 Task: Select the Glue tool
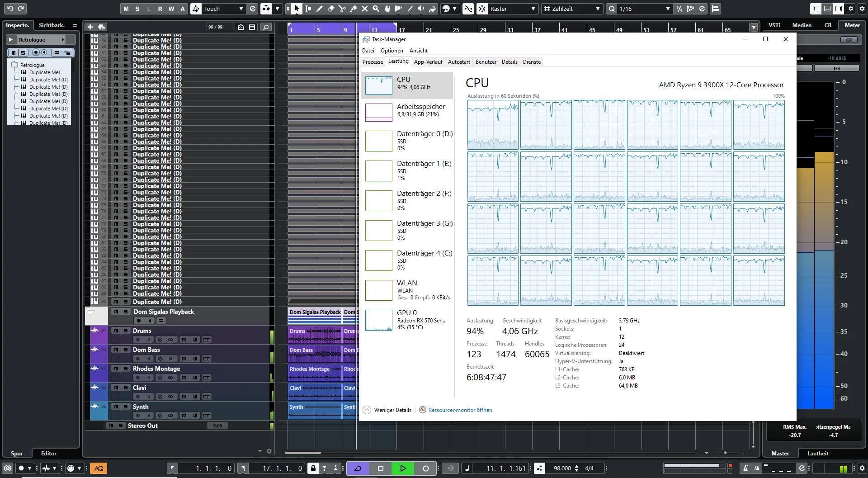pyautogui.click(x=354, y=9)
